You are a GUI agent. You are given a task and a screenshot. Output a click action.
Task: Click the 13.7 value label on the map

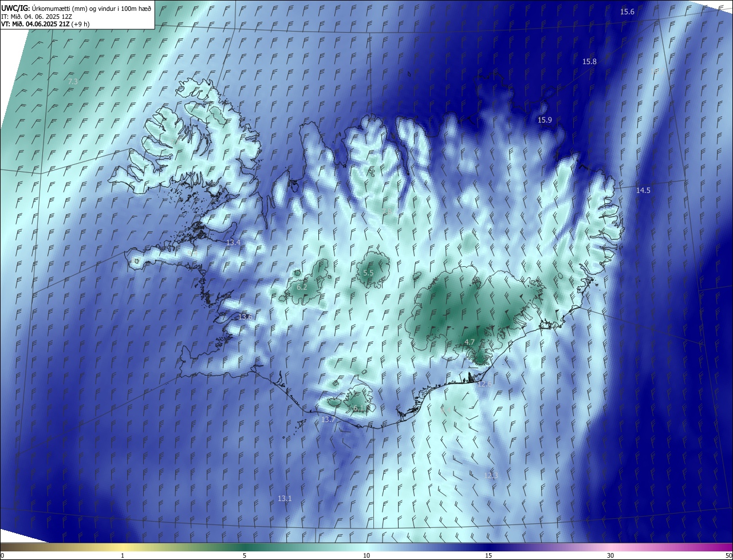click(x=328, y=420)
